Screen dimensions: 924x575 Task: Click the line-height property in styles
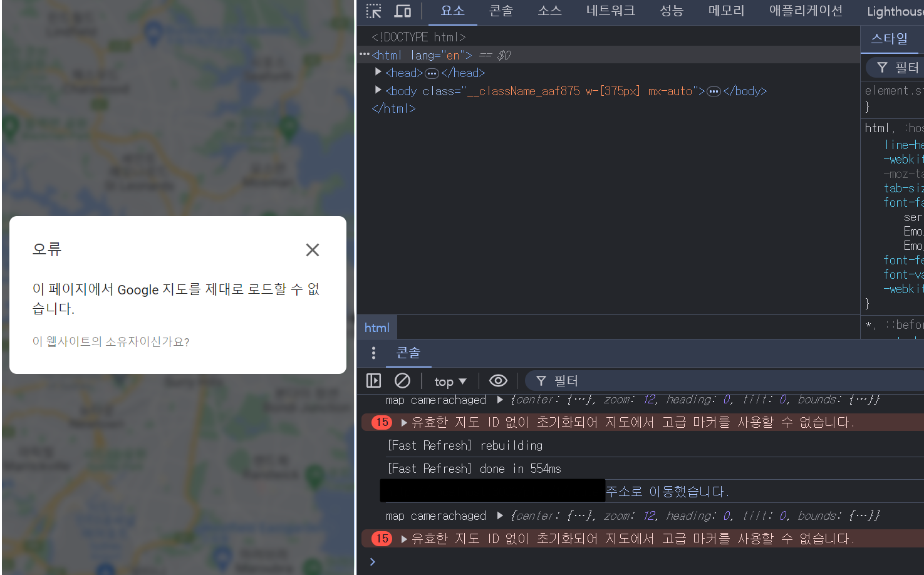tap(903, 145)
